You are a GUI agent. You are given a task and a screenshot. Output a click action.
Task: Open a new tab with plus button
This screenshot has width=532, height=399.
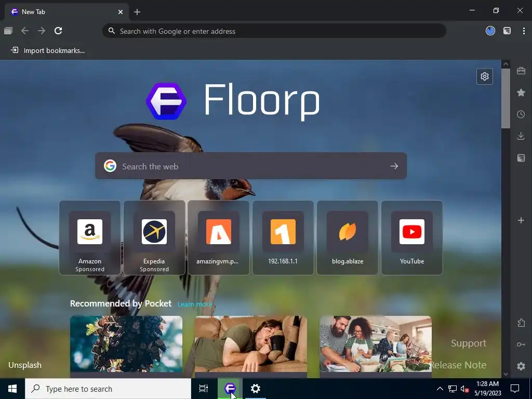coord(137,12)
